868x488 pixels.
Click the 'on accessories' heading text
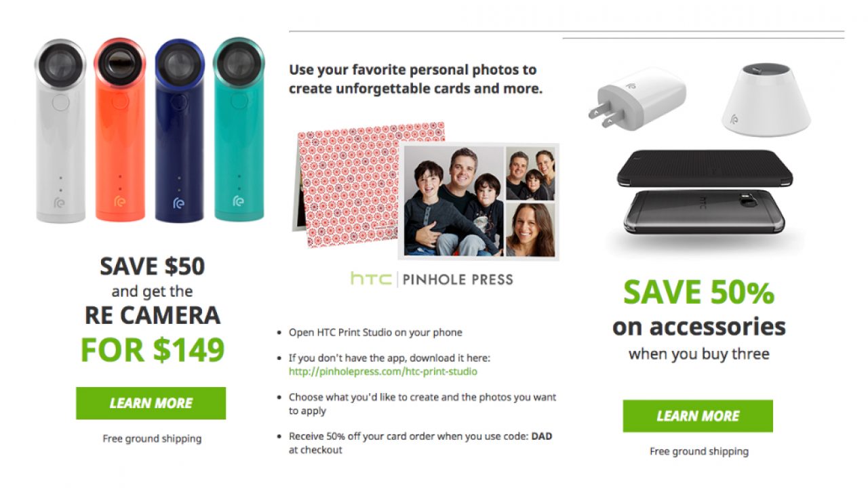pos(698,327)
